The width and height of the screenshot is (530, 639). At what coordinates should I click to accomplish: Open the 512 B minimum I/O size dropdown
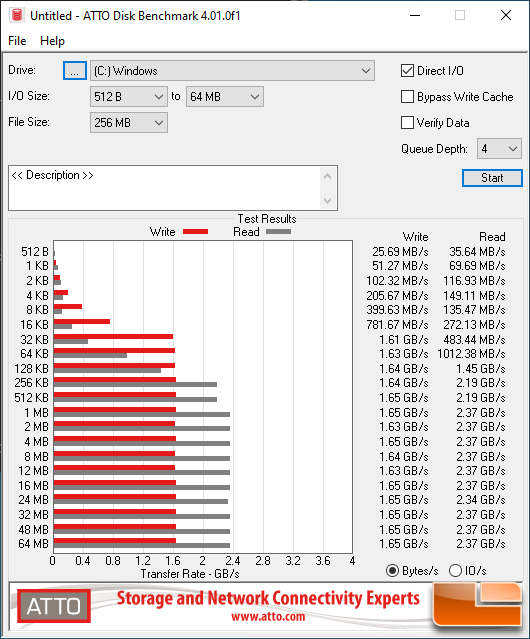tap(129, 97)
